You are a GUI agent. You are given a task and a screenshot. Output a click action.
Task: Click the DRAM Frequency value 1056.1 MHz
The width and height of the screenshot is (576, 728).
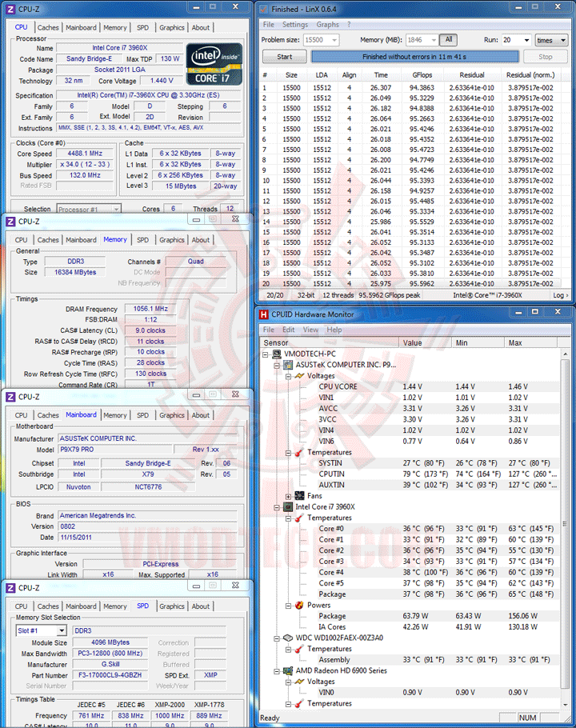pyautogui.click(x=151, y=309)
